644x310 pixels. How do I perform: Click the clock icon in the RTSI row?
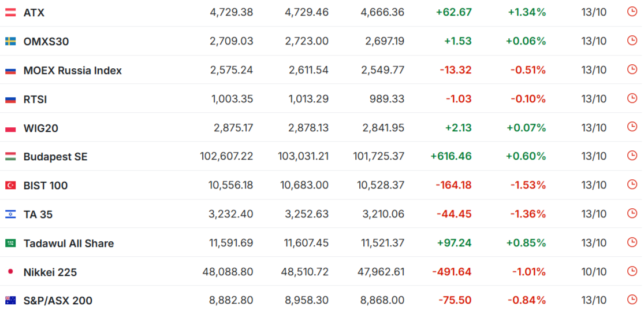[632, 98]
